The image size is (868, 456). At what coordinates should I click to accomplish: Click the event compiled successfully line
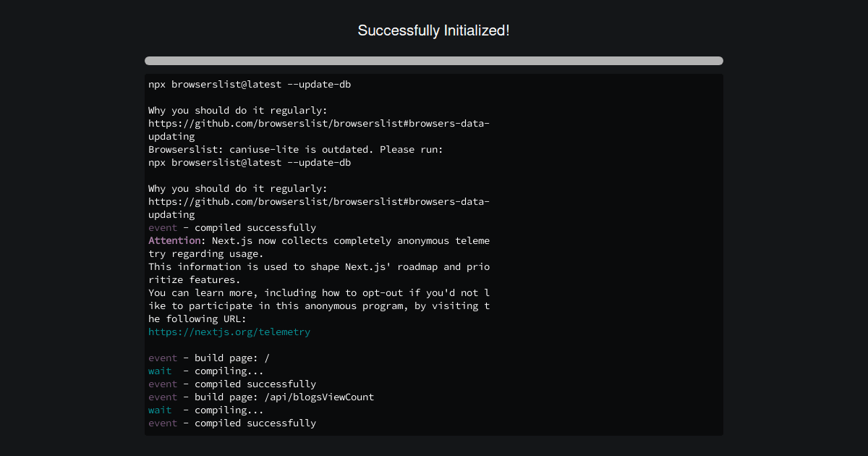click(231, 227)
